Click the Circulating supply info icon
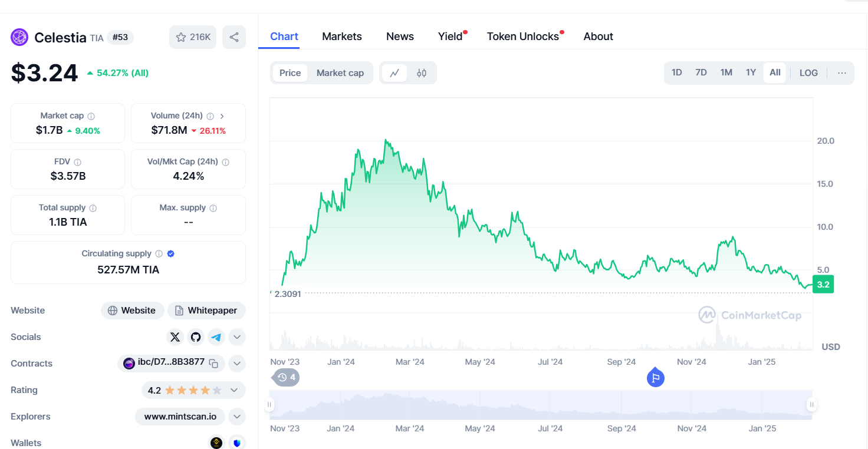 [159, 254]
